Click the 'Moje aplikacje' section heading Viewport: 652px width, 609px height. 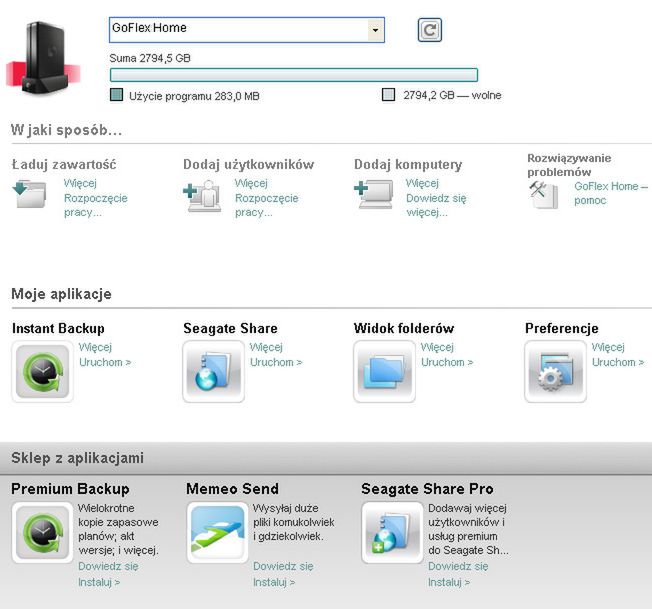point(62,294)
